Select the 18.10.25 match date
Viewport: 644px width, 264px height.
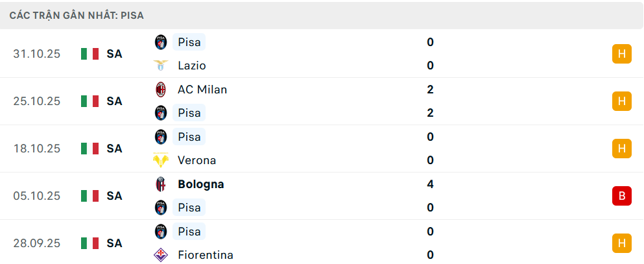point(36,149)
